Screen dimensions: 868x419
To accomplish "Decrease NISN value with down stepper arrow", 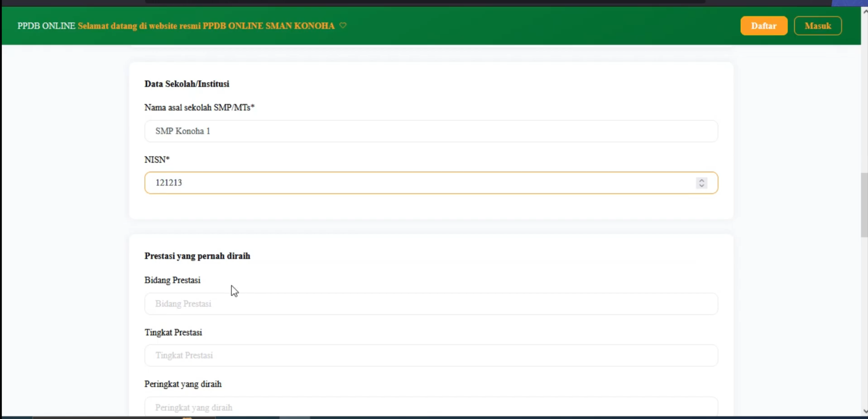I will (701, 185).
